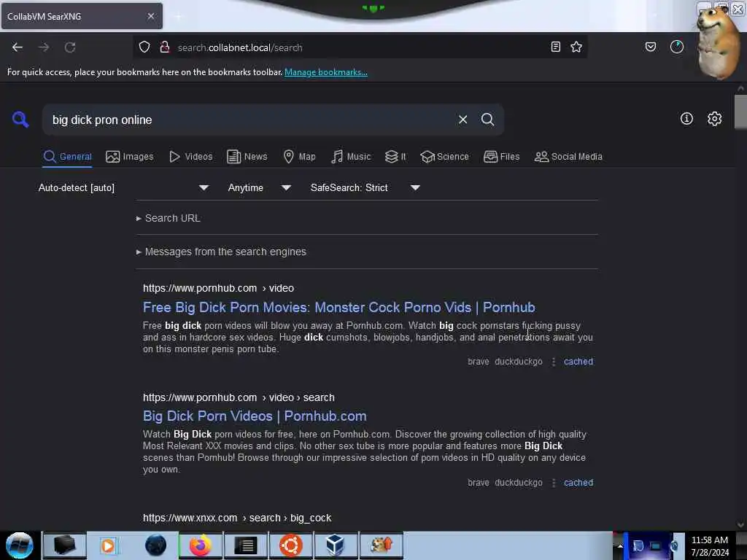Viewport: 747px width, 560px height.
Task: Switch to the Social Media category tab
Action: (568, 157)
